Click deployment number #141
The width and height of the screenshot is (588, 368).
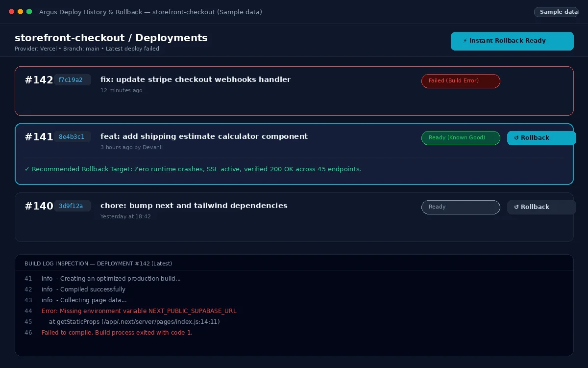click(39, 137)
